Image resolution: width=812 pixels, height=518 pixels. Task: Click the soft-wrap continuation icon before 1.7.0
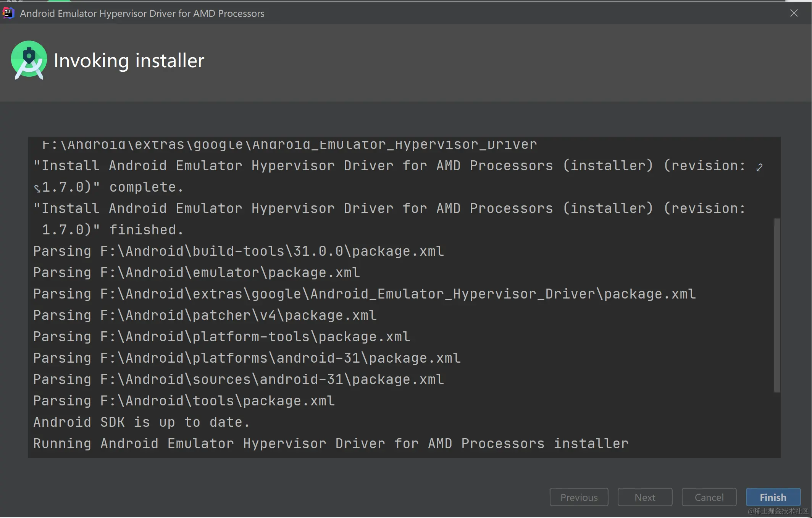(x=37, y=188)
